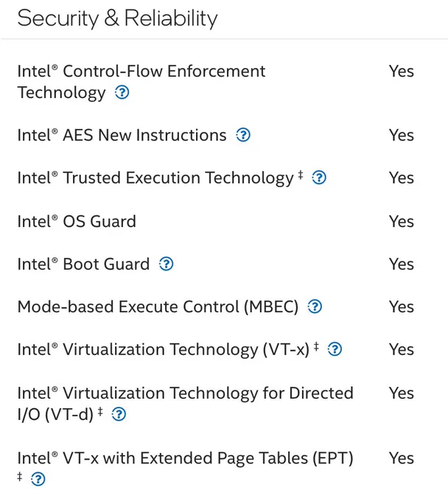Screen dimensions: 448x501
Task: Click the footnote dagger after Trusted Execution Technology
Action: pyautogui.click(x=301, y=175)
